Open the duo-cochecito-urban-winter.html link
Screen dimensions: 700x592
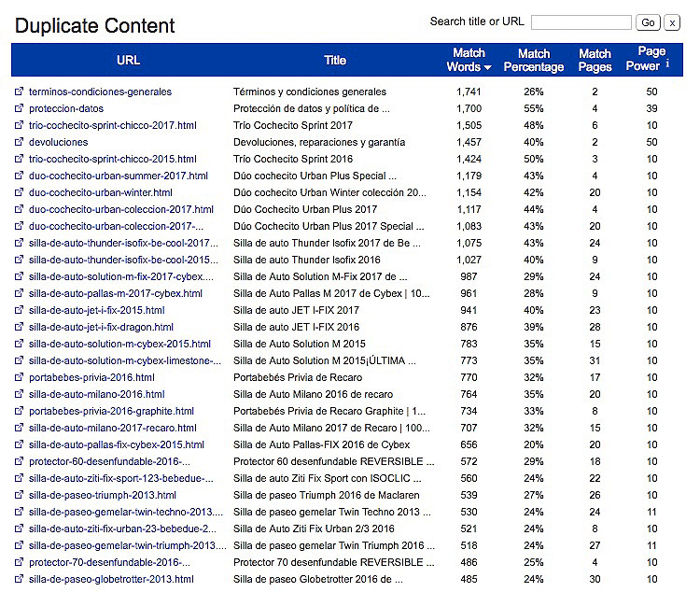[x=101, y=192]
